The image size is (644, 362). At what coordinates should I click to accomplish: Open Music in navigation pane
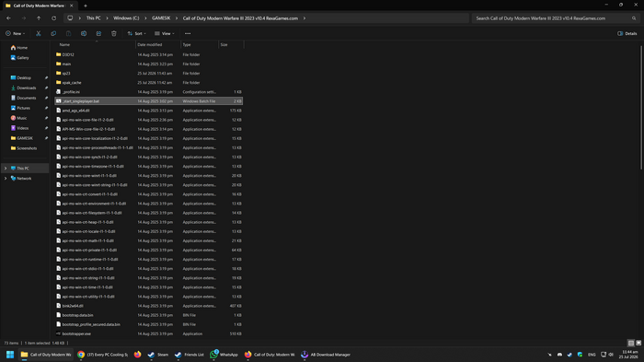pos(22,118)
